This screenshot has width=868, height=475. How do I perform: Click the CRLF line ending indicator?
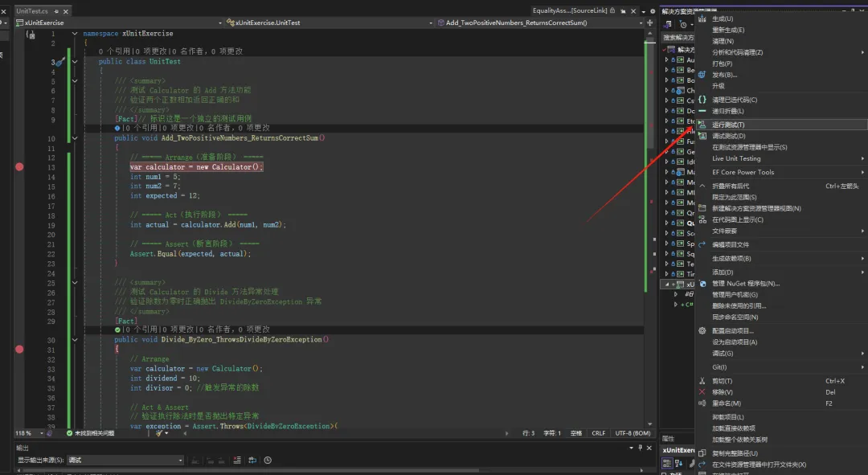[x=599, y=433]
